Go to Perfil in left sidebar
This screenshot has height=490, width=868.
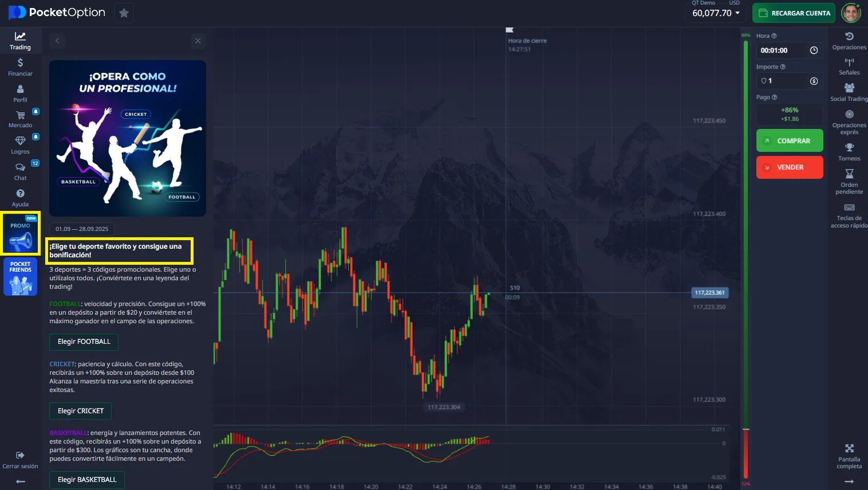[20, 93]
